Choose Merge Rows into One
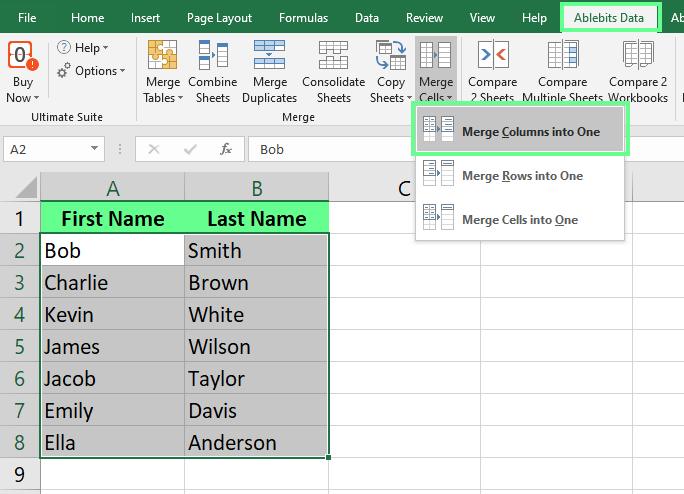684x494 pixels. (520, 176)
